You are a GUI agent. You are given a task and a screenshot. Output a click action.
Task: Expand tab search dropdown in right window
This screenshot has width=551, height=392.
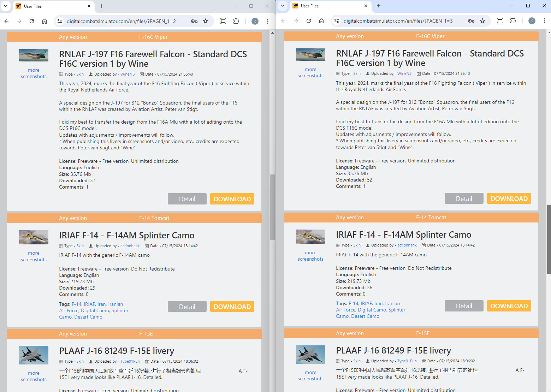[x=283, y=6]
